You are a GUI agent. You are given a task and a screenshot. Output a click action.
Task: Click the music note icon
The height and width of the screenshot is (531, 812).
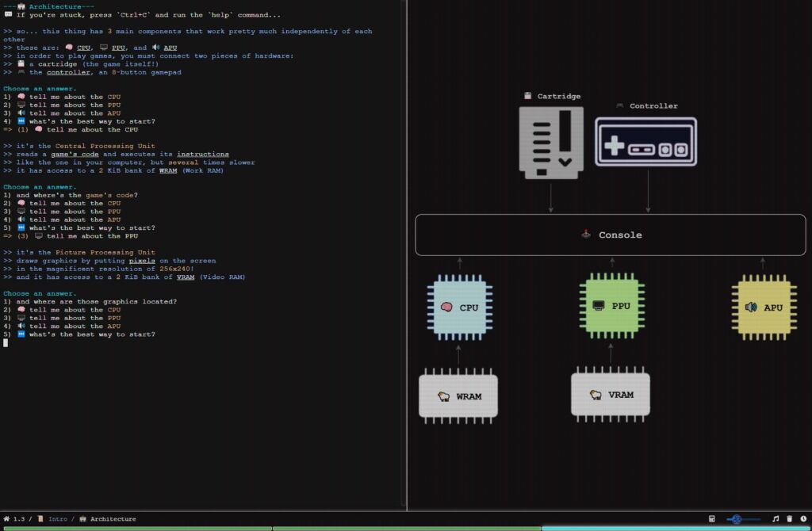click(776, 519)
